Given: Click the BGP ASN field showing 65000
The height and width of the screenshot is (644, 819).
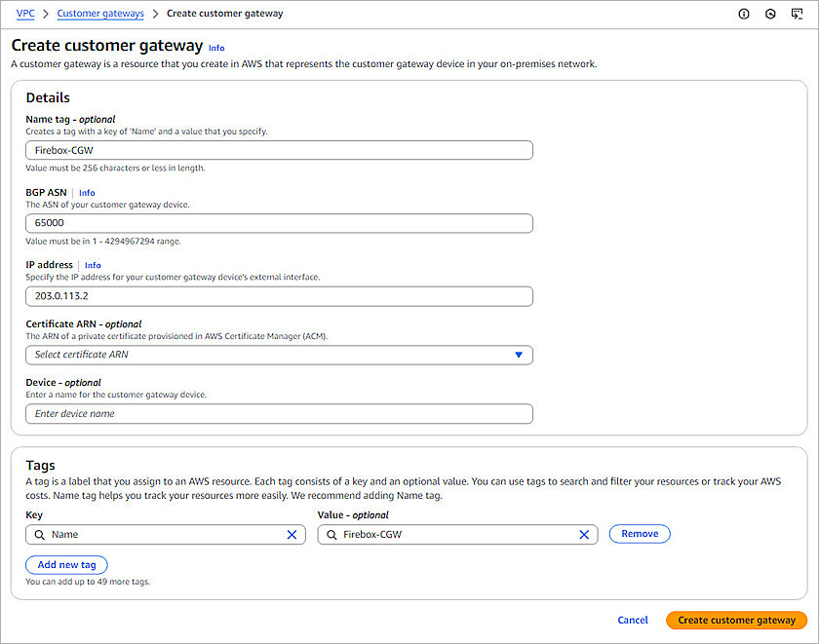Looking at the screenshot, I should [x=279, y=223].
